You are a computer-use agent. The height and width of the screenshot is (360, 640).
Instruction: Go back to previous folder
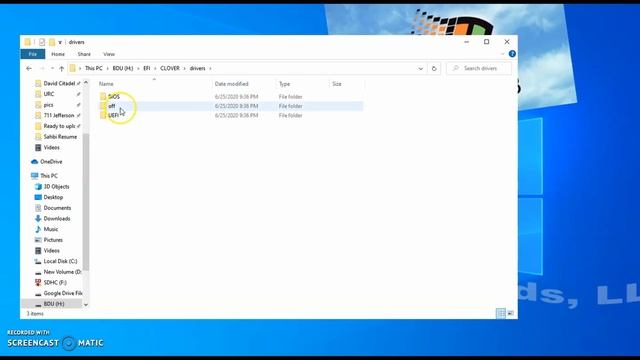(x=29, y=68)
